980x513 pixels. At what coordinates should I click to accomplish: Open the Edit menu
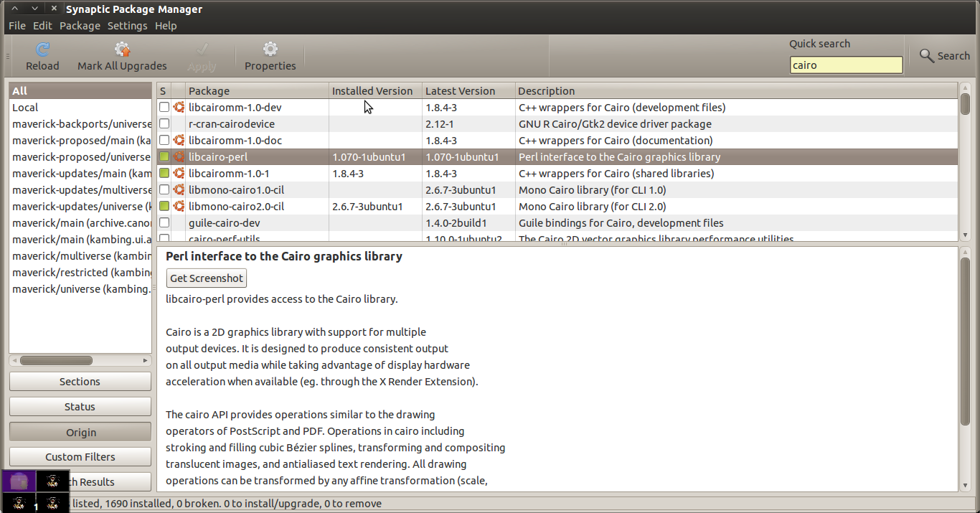pyautogui.click(x=42, y=26)
